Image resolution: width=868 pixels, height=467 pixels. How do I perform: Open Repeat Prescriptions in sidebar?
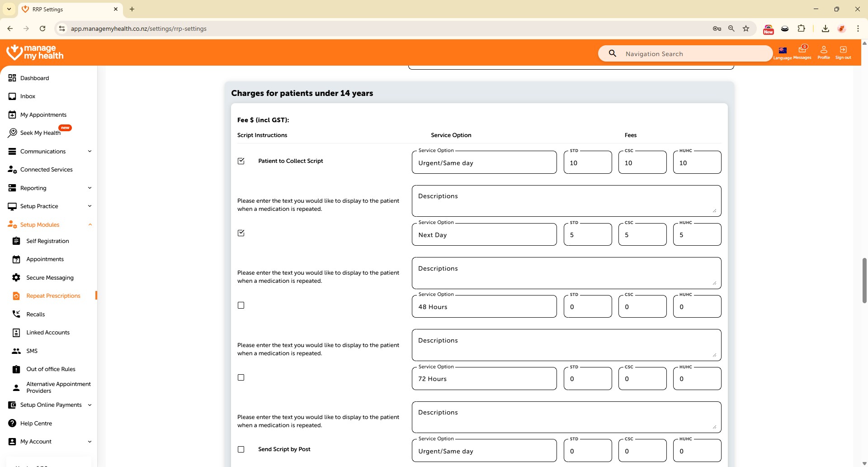pyautogui.click(x=53, y=296)
